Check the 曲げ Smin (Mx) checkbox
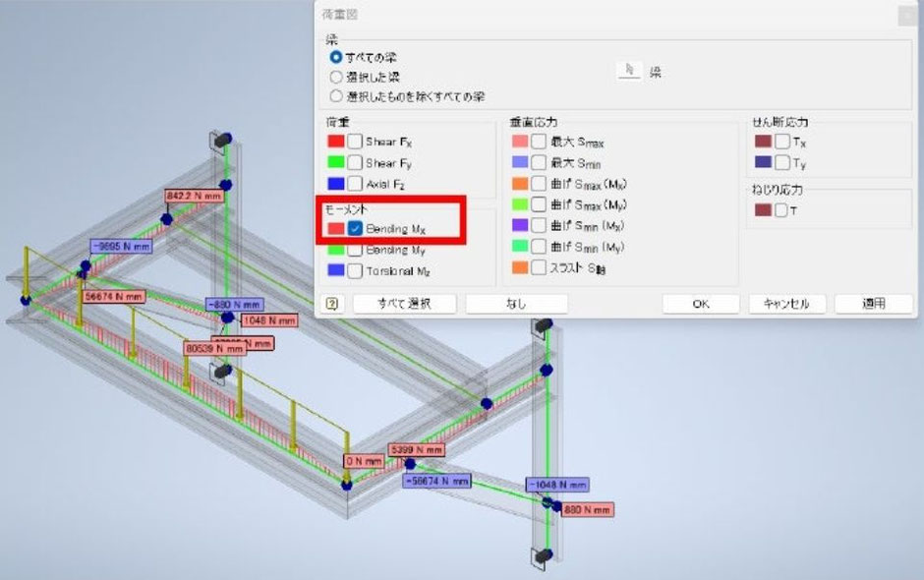Screen dimensions: 924x580 539,225
